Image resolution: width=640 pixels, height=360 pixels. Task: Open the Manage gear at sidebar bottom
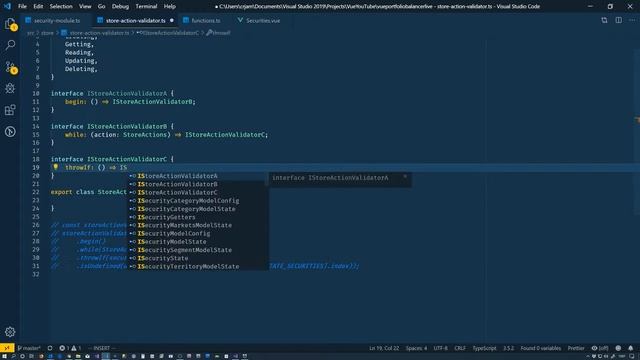pos(10,332)
